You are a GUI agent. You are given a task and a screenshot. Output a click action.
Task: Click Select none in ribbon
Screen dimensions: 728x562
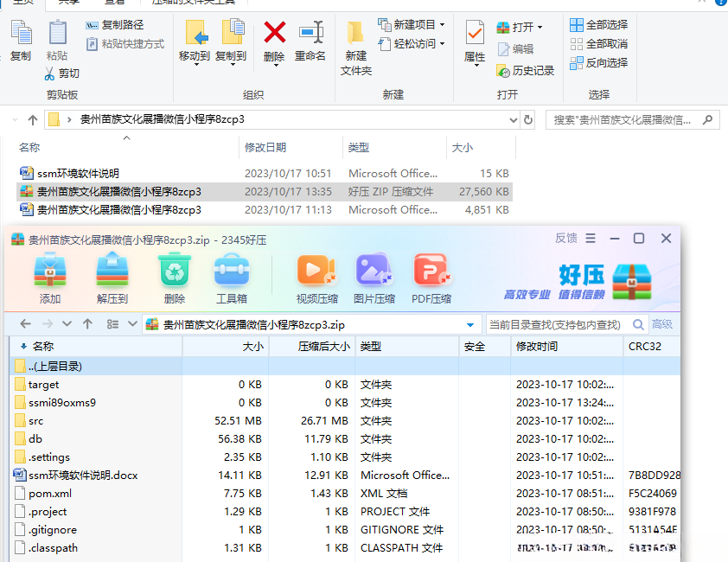599,43
